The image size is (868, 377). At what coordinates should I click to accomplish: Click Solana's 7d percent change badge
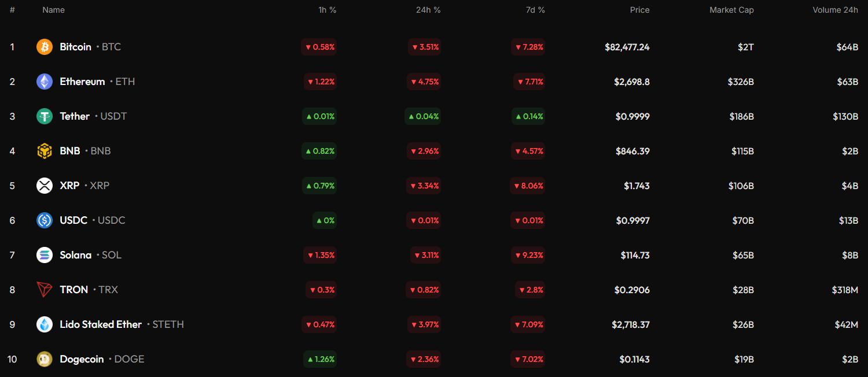pyautogui.click(x=528, y=255)
